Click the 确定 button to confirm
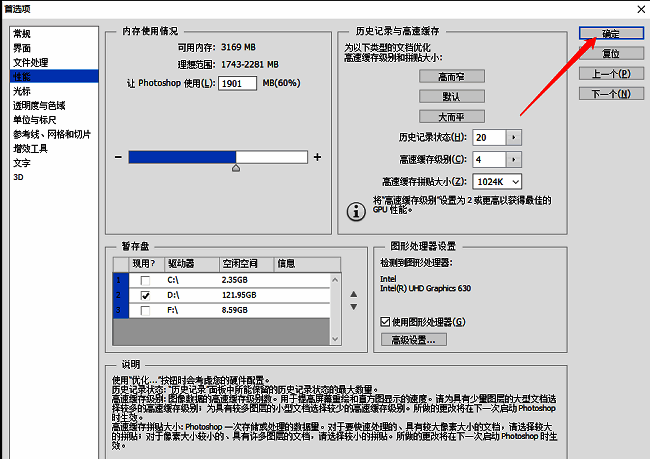The image size is (650, 459). (610, 34)
